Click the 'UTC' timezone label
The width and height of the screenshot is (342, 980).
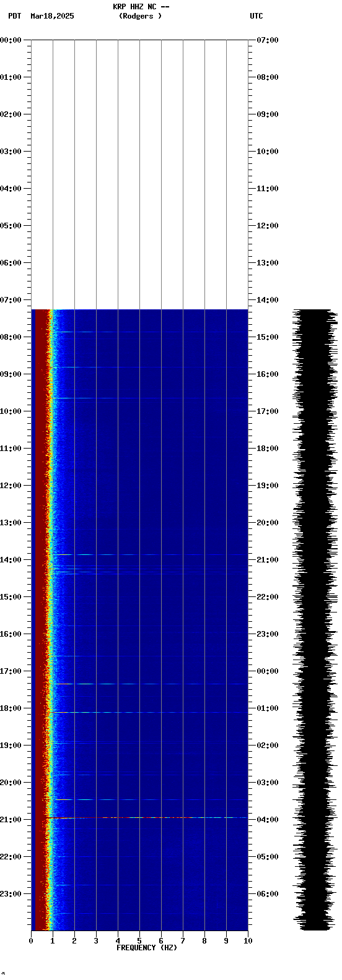[x=256, y=16]
